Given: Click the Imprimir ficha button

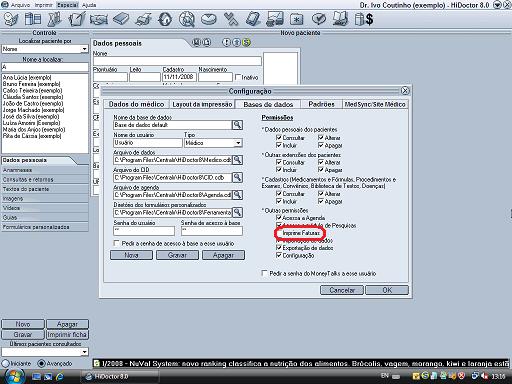Looking at the screenshot, I should click(67, 334).
